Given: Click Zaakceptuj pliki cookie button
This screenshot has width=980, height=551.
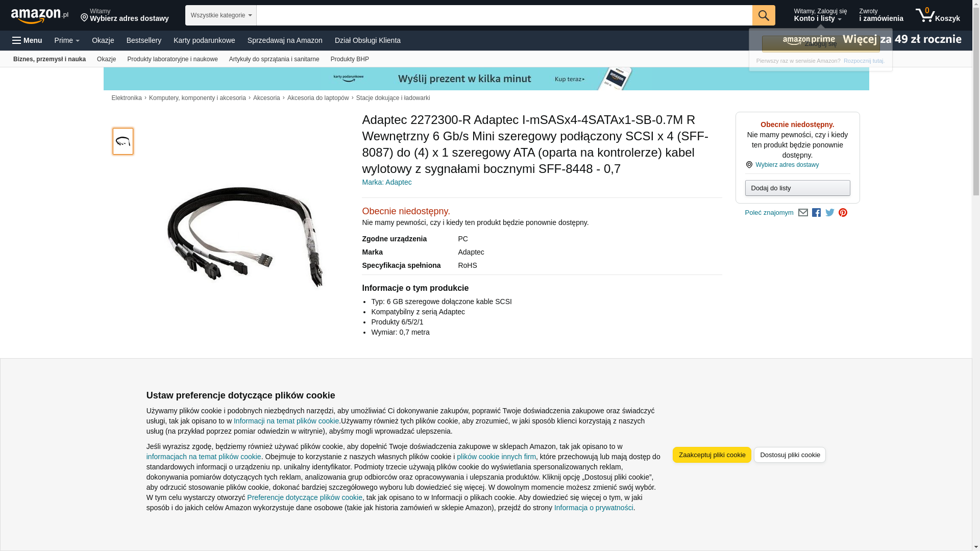Looking at the screenshot, I should click(x=712, y=455).
